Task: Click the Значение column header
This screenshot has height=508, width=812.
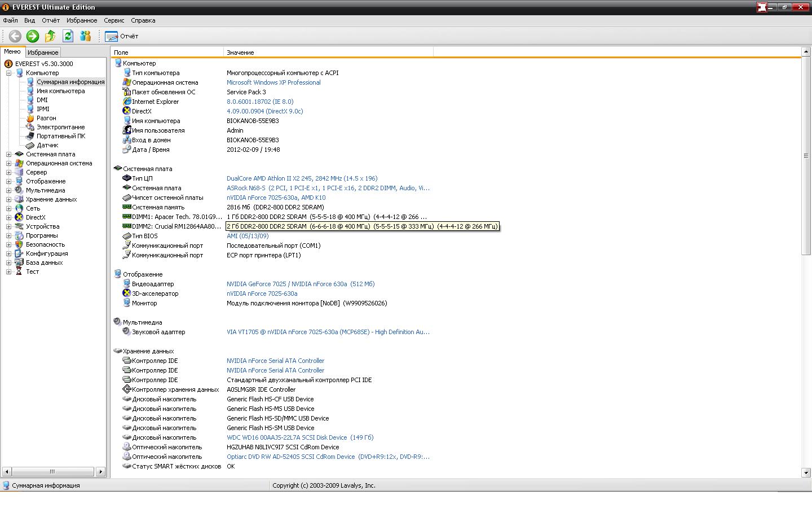Action: click(328, 52)
